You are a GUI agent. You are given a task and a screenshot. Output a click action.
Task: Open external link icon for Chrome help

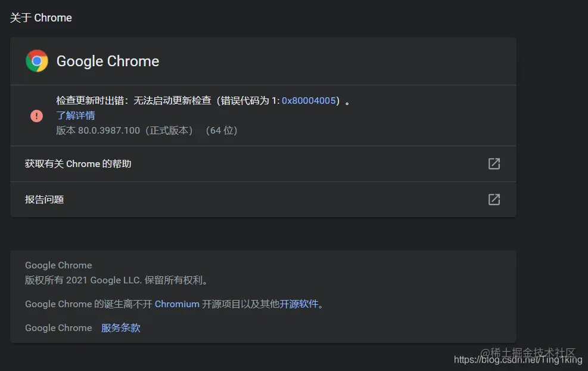(494, 163)
